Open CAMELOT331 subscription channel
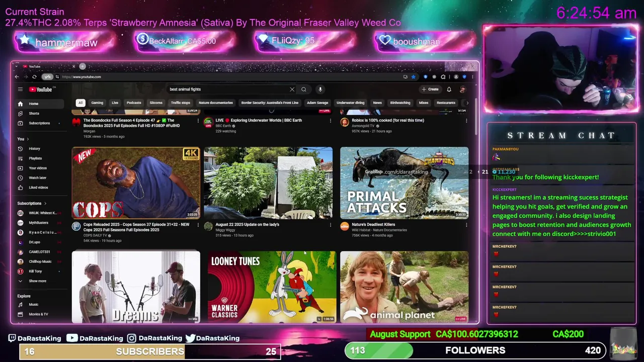The image size is (644, 362). (x=39, y=252)
